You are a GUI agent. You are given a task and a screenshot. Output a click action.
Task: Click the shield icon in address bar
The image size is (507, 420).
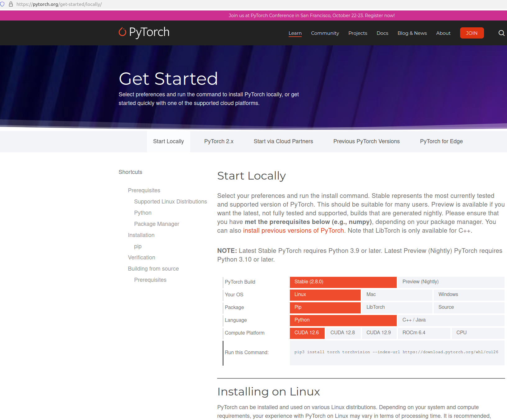coord(2,4)
